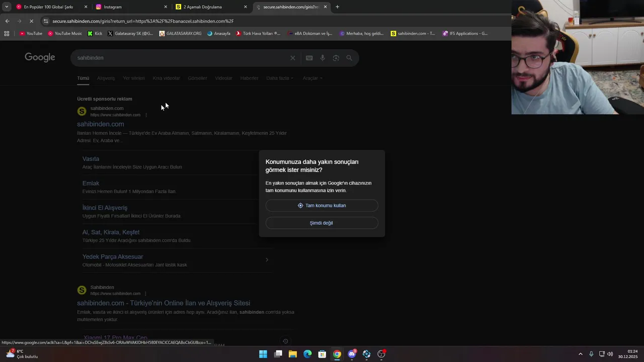The image size is (644, 362).
Task: Open the Türk Hava Yolları bookmark
Action: coord(258,34)
